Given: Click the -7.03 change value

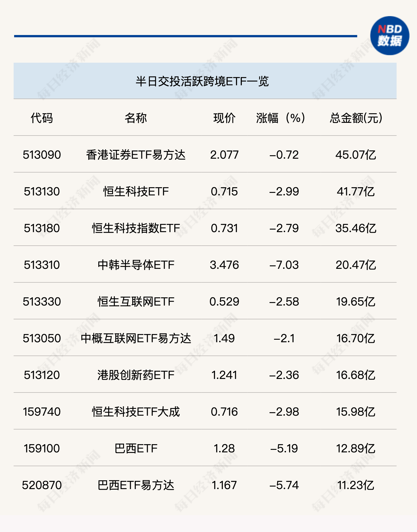Looking at the screenshot, I should coord(284,265).
